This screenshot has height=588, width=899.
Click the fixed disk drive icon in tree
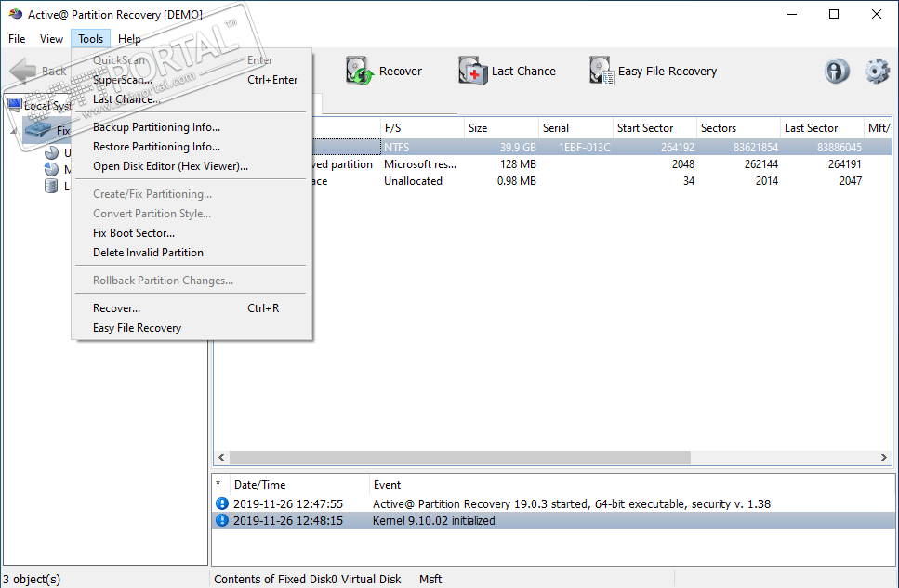[38, 130]
